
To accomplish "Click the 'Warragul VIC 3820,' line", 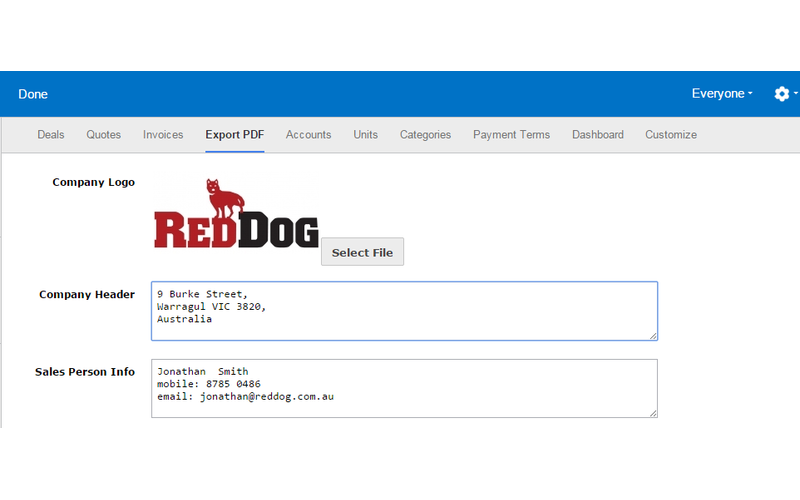I will [211, 307].
